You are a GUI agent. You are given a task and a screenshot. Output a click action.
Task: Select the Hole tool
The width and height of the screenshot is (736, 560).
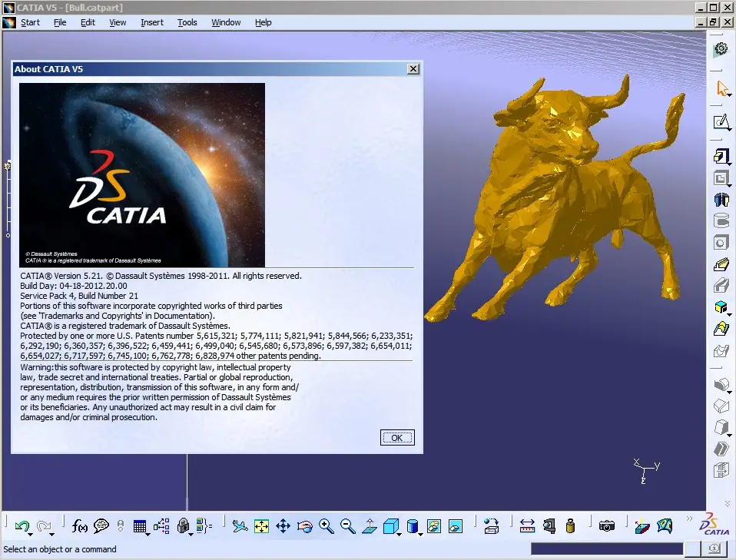pos(721,243)
